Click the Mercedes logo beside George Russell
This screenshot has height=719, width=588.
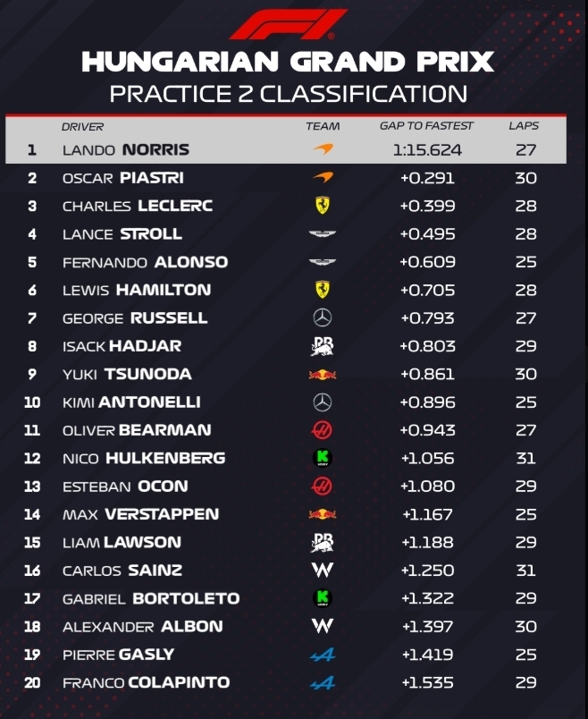tap(323, 317)
